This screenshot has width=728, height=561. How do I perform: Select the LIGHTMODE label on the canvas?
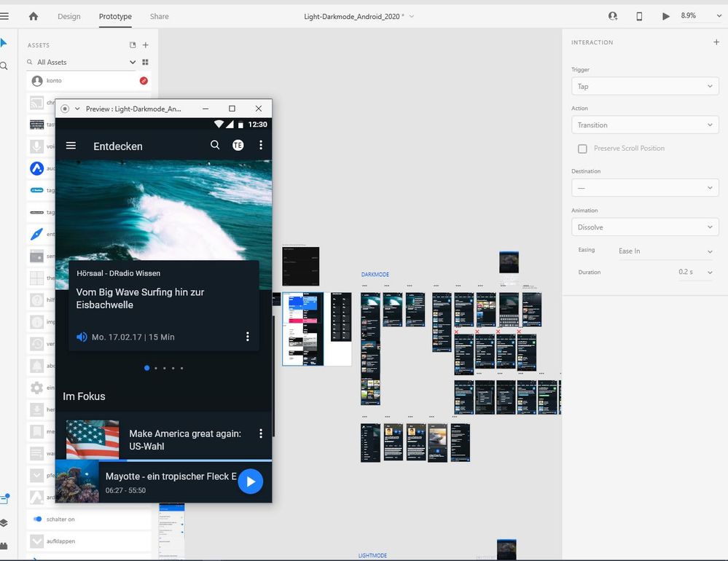pyautogui.click(x=373, y=555)
